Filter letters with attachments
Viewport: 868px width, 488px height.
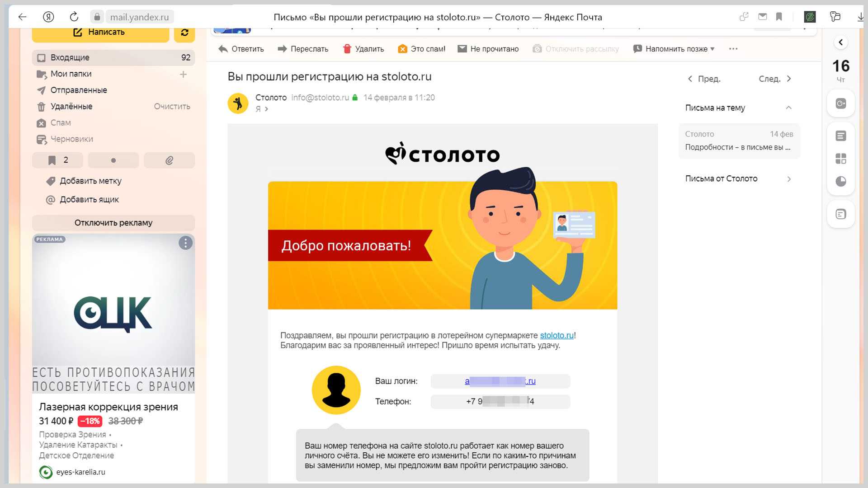pyautogui.click(x=169, y=160)
